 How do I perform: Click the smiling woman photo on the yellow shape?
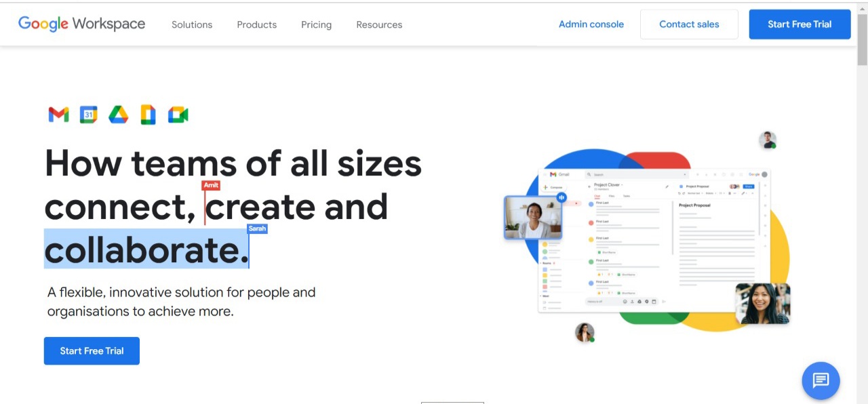click(762, 304)
